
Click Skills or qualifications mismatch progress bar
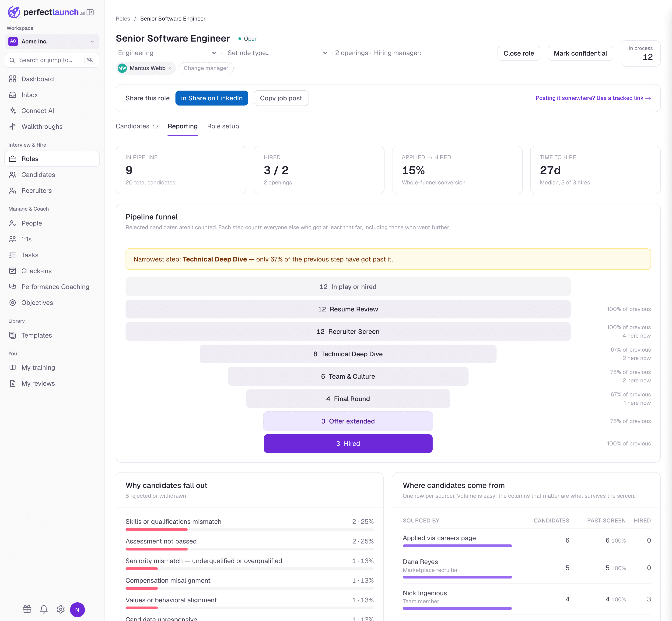[249, 529]
